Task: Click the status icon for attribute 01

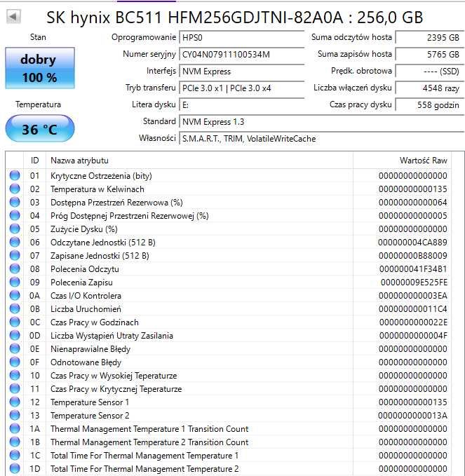Action: [x=15, y=175]
